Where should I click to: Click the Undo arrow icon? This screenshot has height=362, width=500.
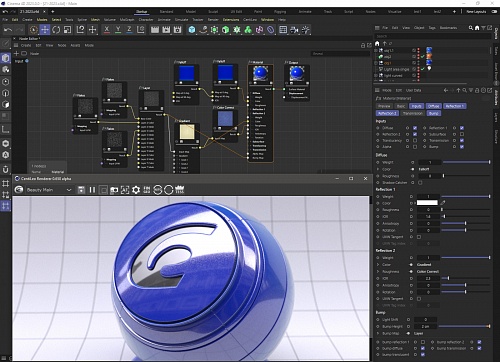pos(8,30)
